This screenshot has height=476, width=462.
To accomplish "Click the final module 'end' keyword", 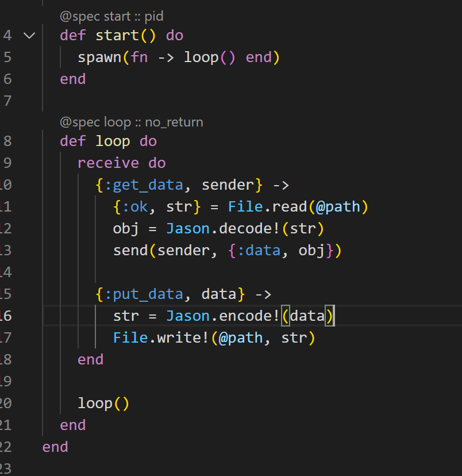I will point(55,447).
